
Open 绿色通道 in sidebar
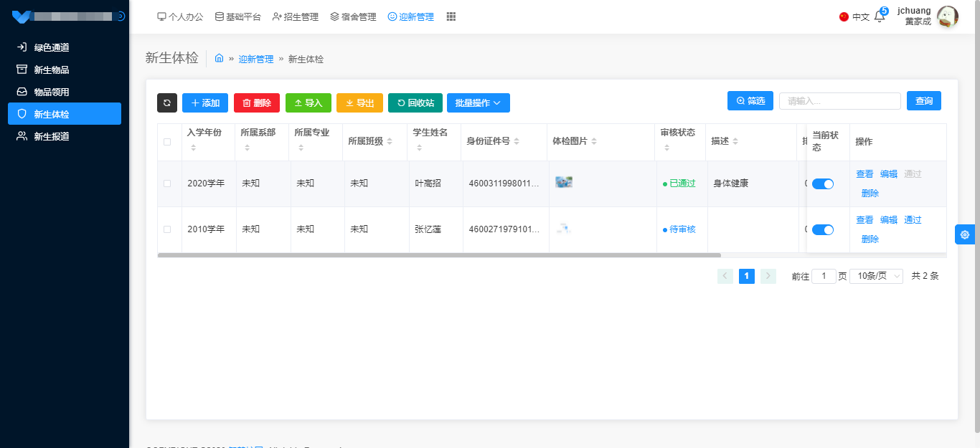(x=65, y=47)
